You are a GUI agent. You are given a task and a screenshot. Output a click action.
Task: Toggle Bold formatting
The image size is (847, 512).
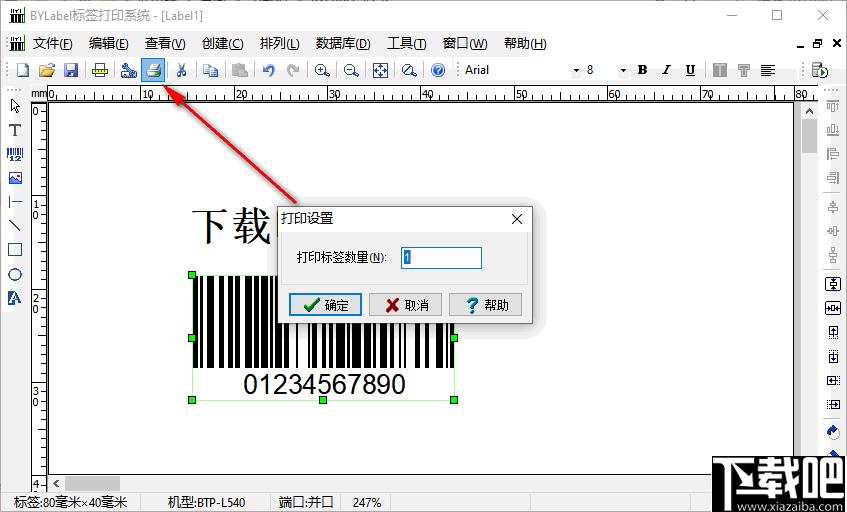click(x=642, y=70)
